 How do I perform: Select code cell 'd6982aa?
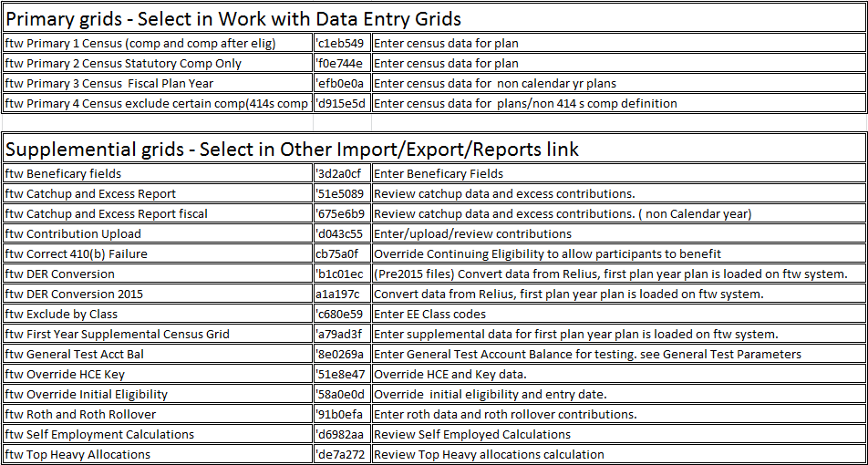pyautogui.click(x=342, y=434)
